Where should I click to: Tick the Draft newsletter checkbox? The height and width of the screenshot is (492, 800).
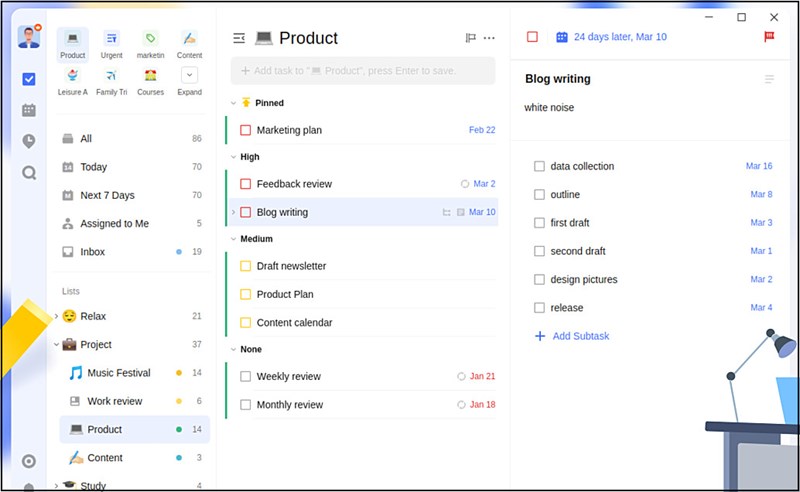click(x=245, y=266)
